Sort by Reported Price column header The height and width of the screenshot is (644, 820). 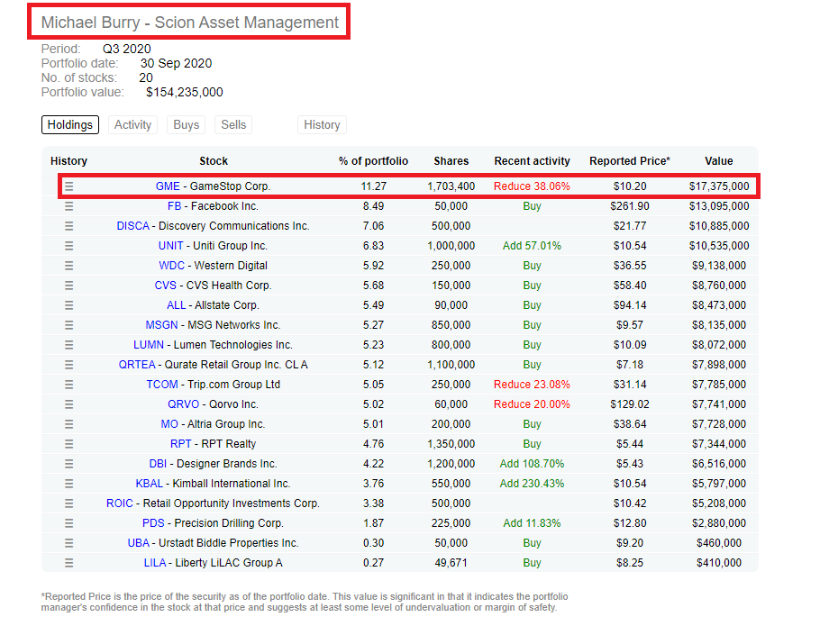630,161
